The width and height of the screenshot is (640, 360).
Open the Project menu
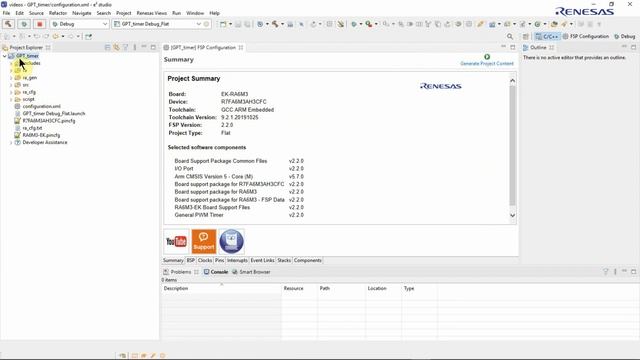(x=124, y=13)
